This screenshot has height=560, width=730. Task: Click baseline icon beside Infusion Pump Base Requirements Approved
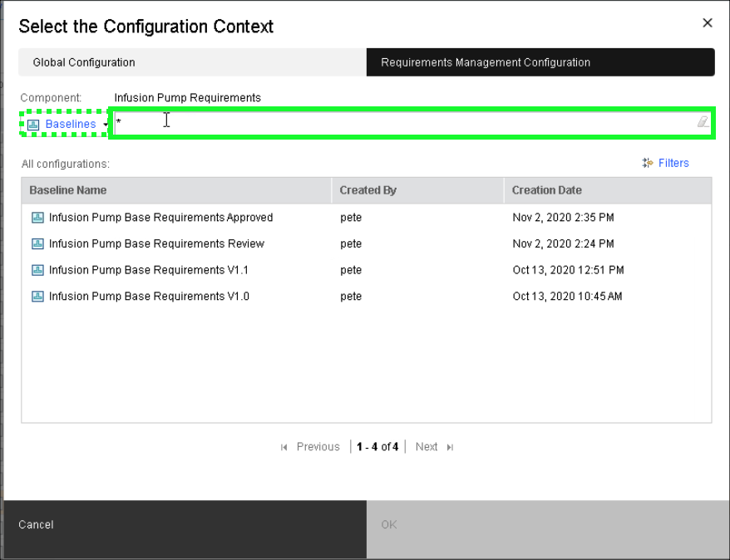(x=37, y=218)
